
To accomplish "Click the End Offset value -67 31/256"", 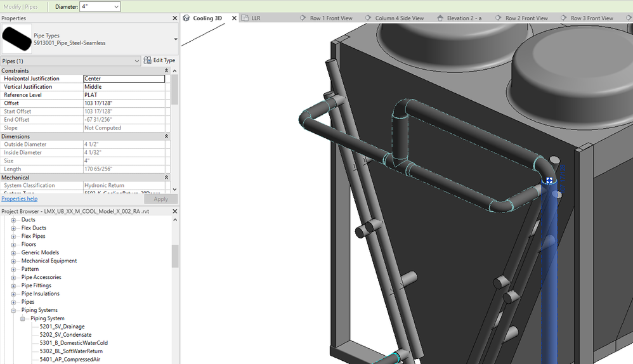I will click(124, 120).
